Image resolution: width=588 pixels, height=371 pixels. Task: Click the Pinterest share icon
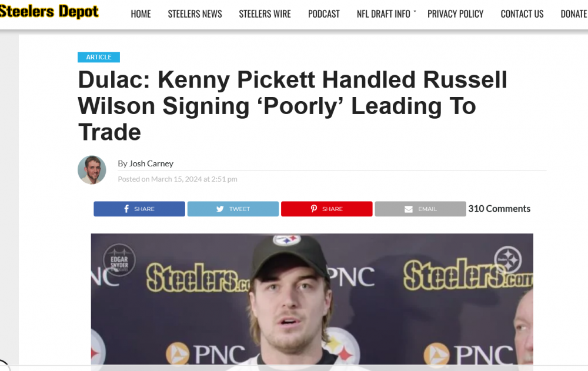(314, 209)
